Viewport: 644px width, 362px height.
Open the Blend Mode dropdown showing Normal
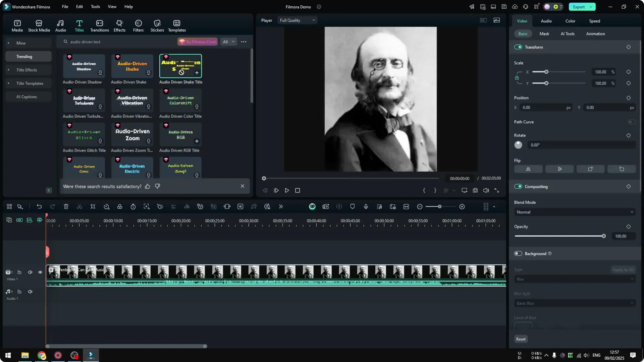[574, 212]
